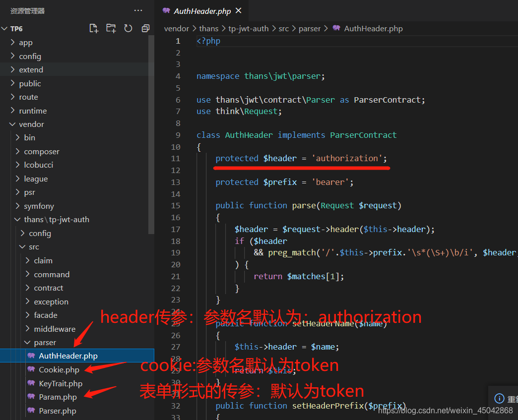Close the AuthHeader.php editor tab
Screen dimensions: 518x420
pyautogui.click(x=239, y=10)
